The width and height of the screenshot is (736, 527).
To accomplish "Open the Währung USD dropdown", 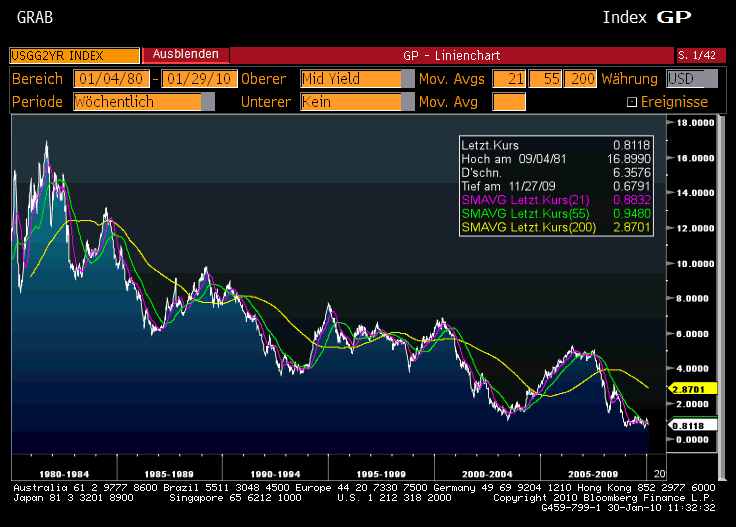I will [692, 79].
